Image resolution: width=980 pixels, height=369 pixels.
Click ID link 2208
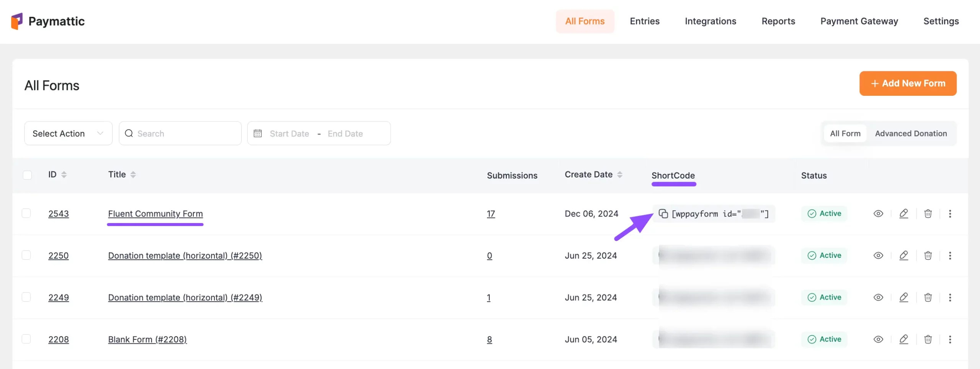[x=59, y=339]
